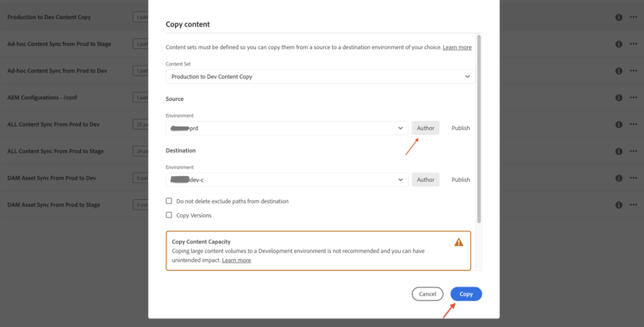Click the dialog's vertical scrollbar

click(x=479, y=129)
